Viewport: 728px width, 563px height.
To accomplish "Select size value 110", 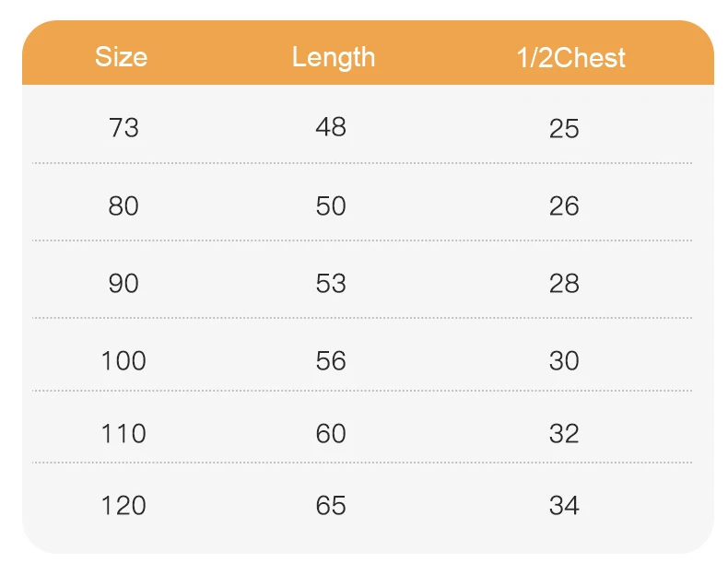I will pos(123,432).
